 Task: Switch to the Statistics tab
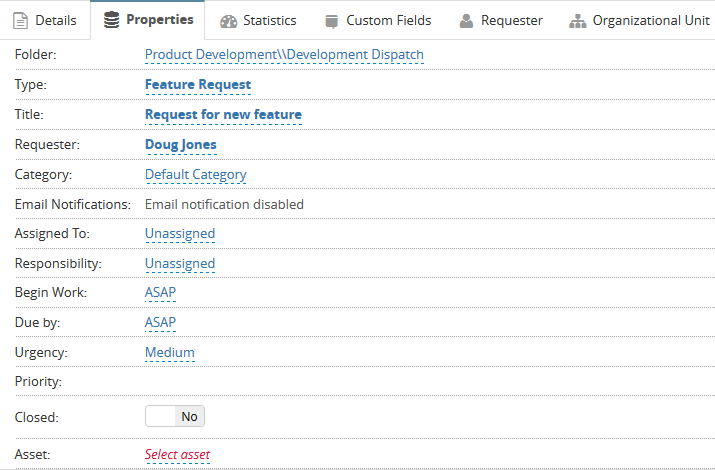pyautogui.click(x=269, y=21)
